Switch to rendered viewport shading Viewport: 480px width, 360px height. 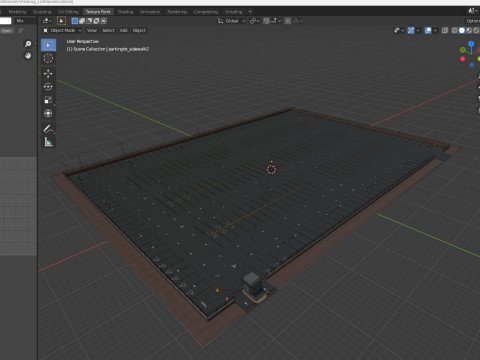pyautogui.click(x=476, y=31)
